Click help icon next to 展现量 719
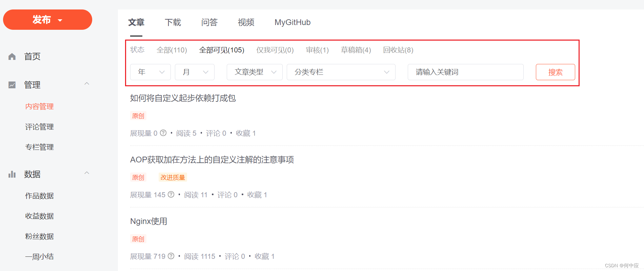This screenshot has width=644, height=271. tap(171, 256)
